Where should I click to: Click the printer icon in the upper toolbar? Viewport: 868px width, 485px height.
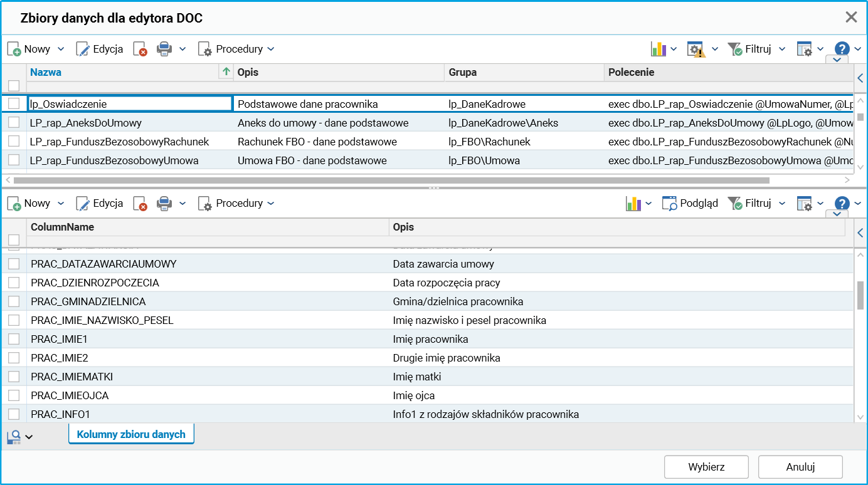pyautogui.click(x=164, y=49)
